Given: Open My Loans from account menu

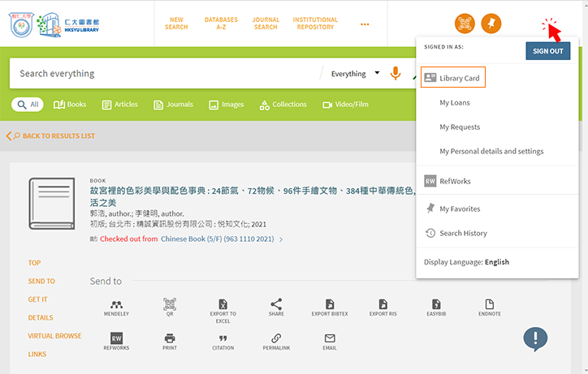Looking at the screenshot, I should point(455,103).
